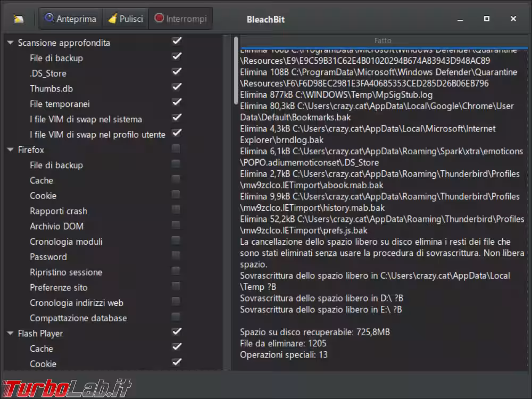Click the Anteprima magnifier preview button
532x399 pixels.
click(x=71, y=19)
